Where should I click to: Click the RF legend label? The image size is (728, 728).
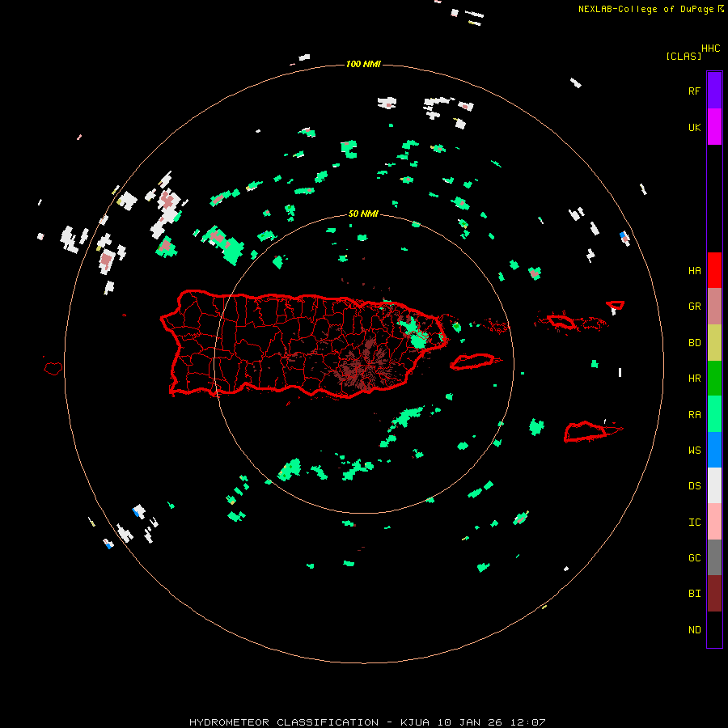click(694, 91)
